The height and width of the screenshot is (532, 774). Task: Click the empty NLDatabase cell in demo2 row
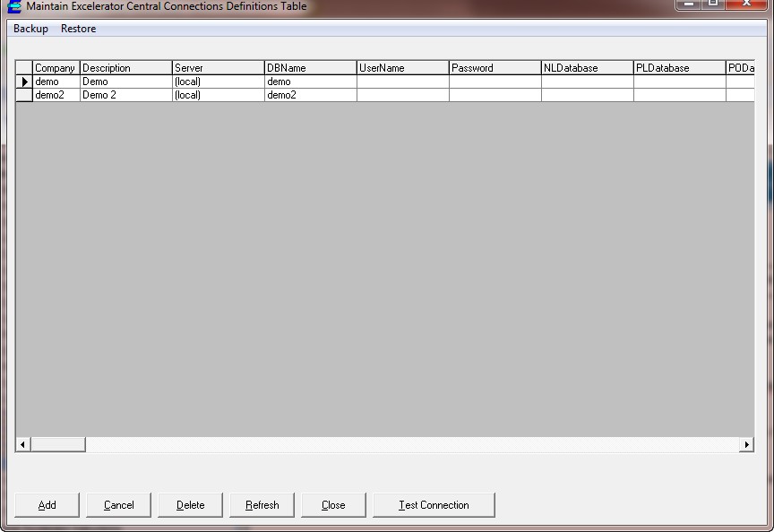click(x=588, y=95)
